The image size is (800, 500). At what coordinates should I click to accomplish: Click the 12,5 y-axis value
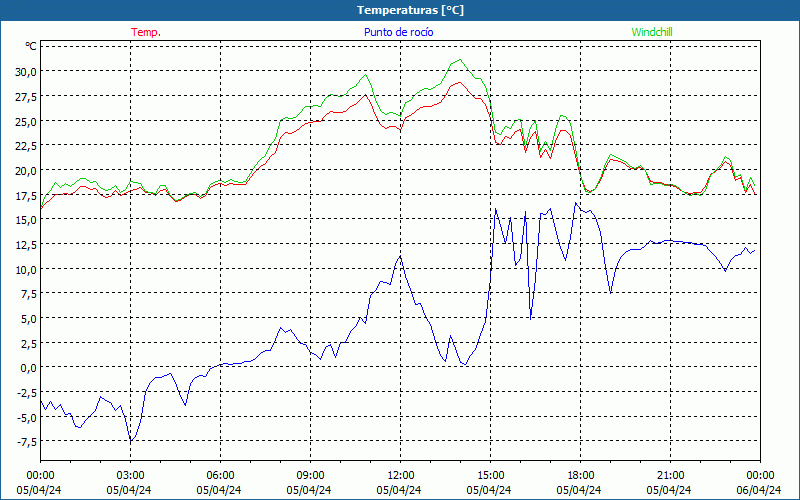(x=26, y=244)
